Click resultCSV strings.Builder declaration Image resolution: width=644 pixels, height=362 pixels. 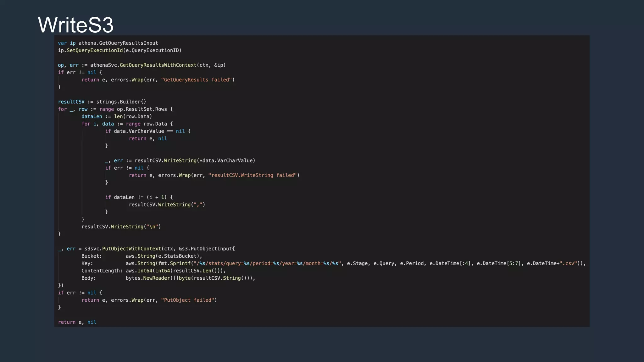102,102
